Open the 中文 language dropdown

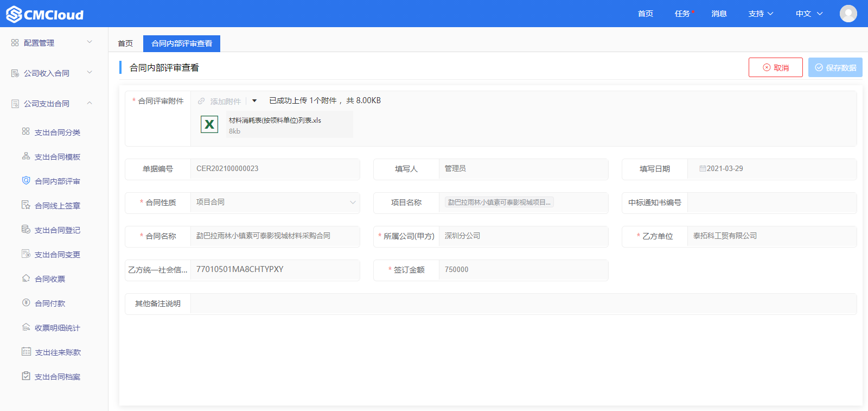point(809,14)
